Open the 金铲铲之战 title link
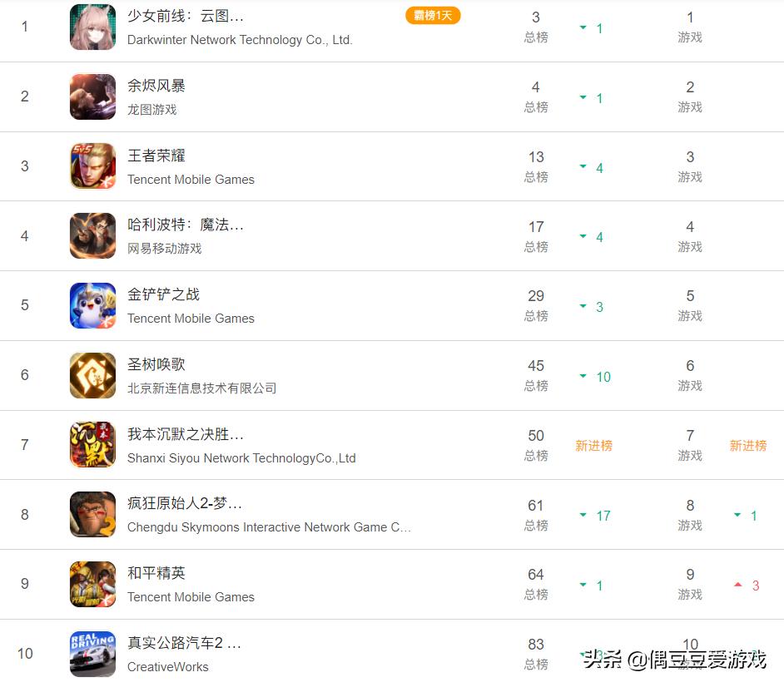 click(x=163, y=294)
